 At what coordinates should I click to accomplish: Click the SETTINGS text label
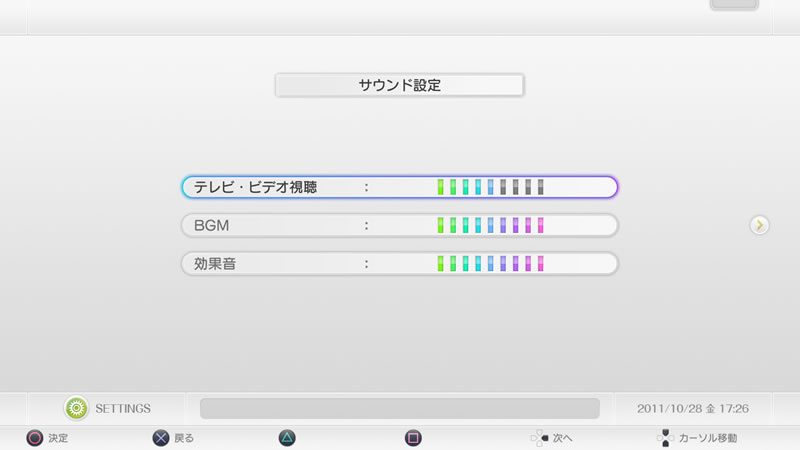tap(123, 409)
